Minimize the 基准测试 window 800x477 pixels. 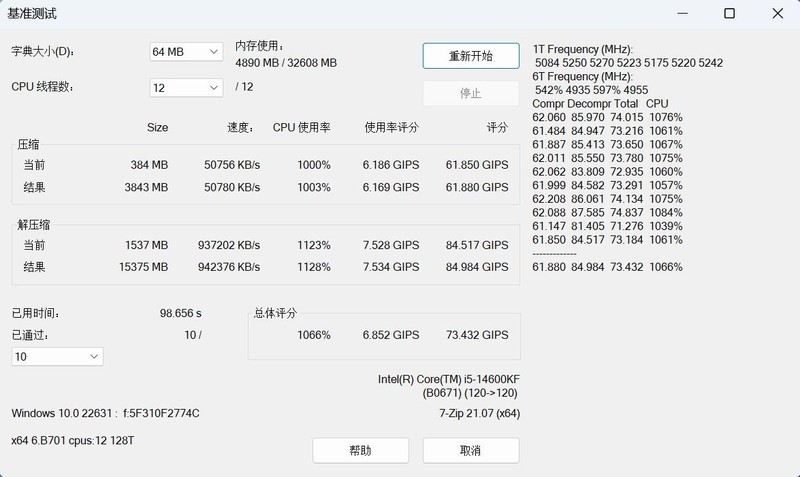[x=683, y=13]
